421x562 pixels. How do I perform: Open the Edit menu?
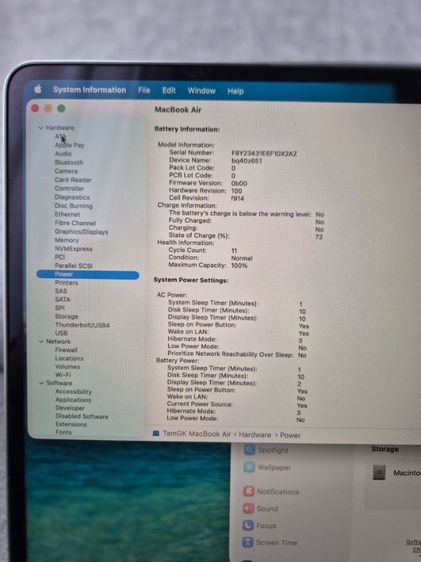169,90
